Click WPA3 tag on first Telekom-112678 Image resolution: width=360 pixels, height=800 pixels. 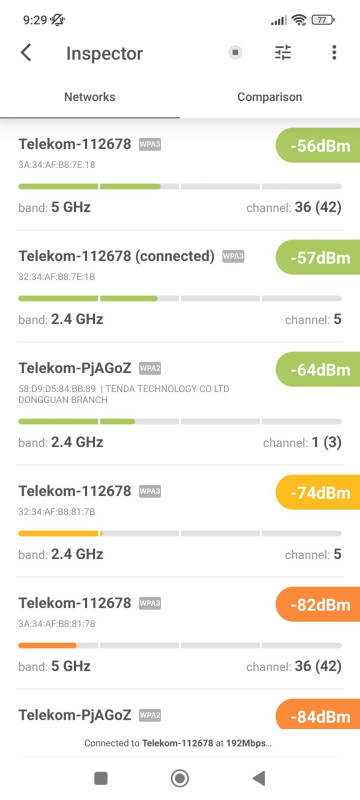[x=150, y=144]
